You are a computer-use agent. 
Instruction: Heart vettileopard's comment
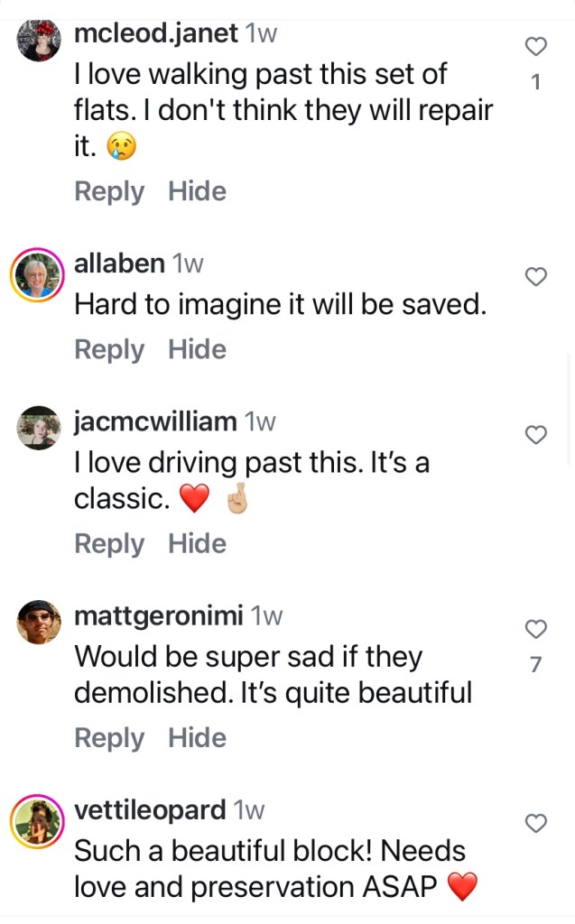coord(536,823)
